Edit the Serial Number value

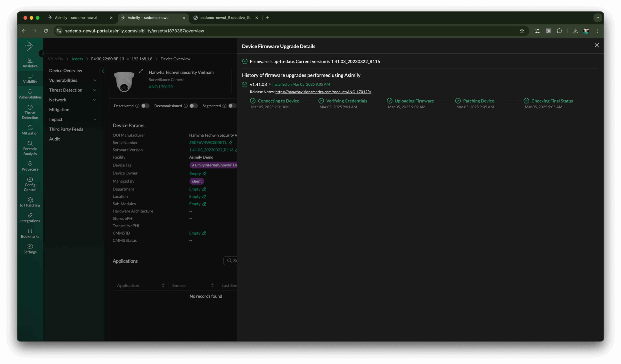[230, 142]
